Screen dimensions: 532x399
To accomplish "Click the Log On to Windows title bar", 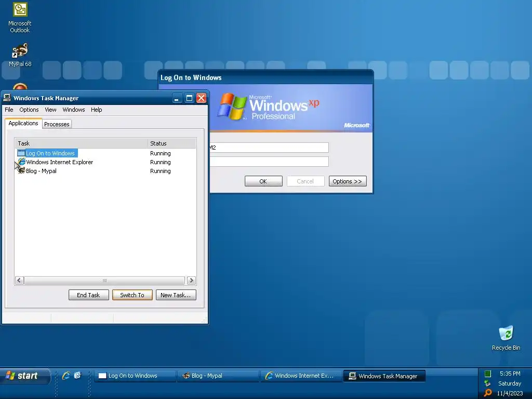I will pos(265,77).
